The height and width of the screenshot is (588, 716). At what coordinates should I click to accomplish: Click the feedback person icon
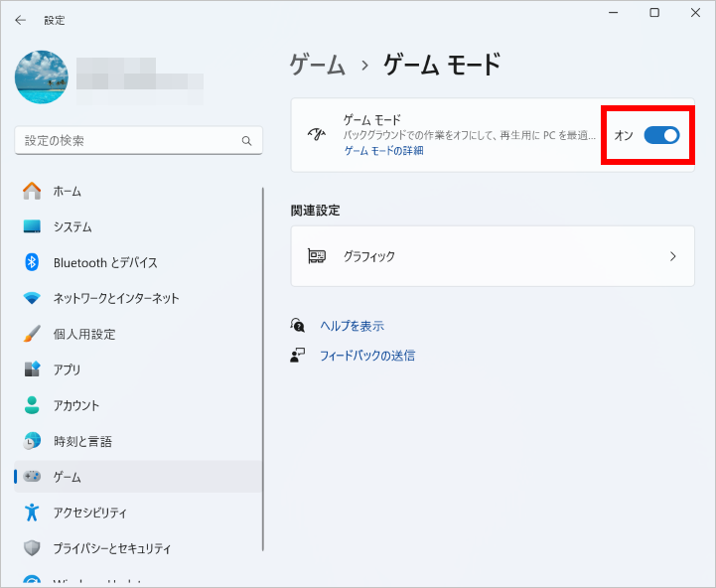pos(297,355)
